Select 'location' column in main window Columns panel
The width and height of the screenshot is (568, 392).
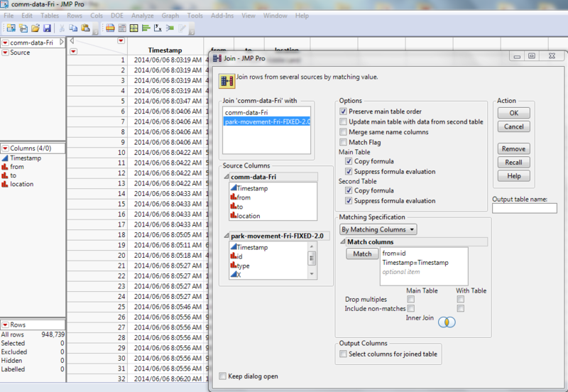coord(22,184)
